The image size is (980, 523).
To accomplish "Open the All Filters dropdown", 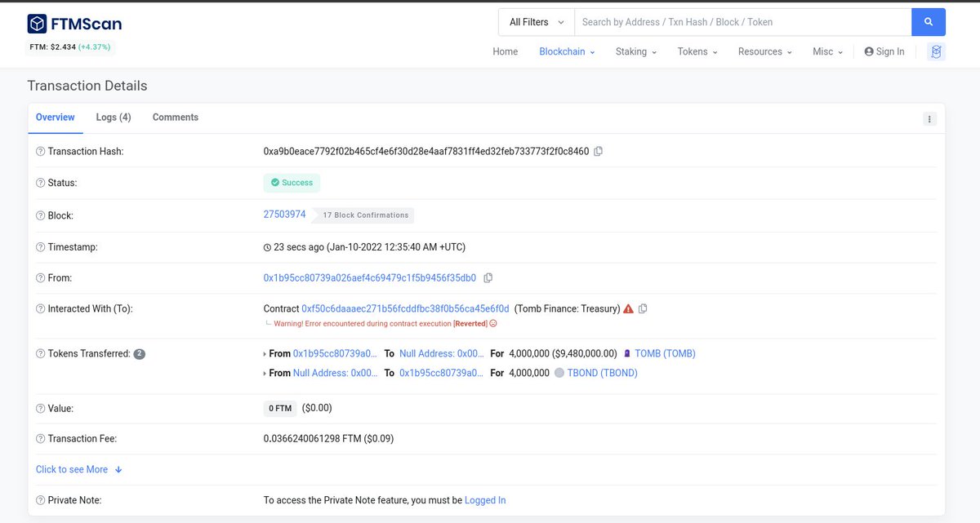I will [534, 21].
